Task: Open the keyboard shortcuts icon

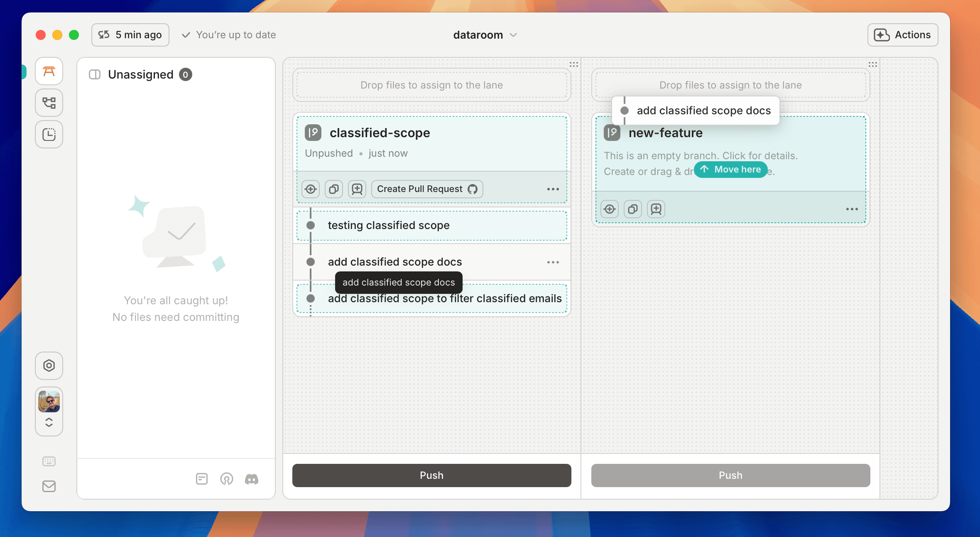Action: 49,461
